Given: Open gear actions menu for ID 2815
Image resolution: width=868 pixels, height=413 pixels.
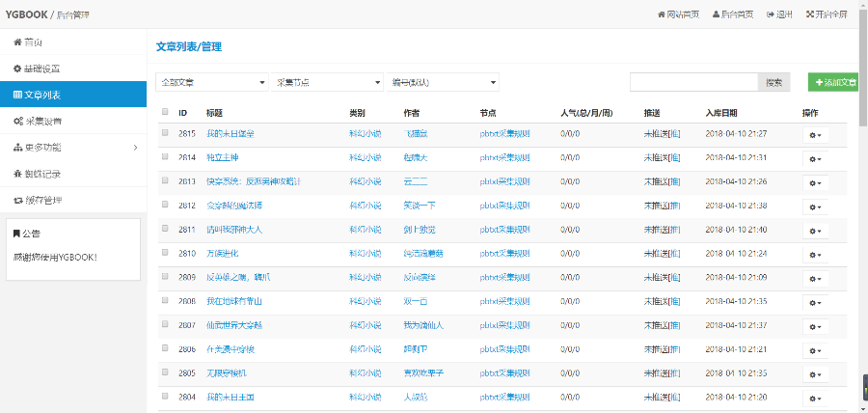Looking at the screenshot, I should click(815, 135).
